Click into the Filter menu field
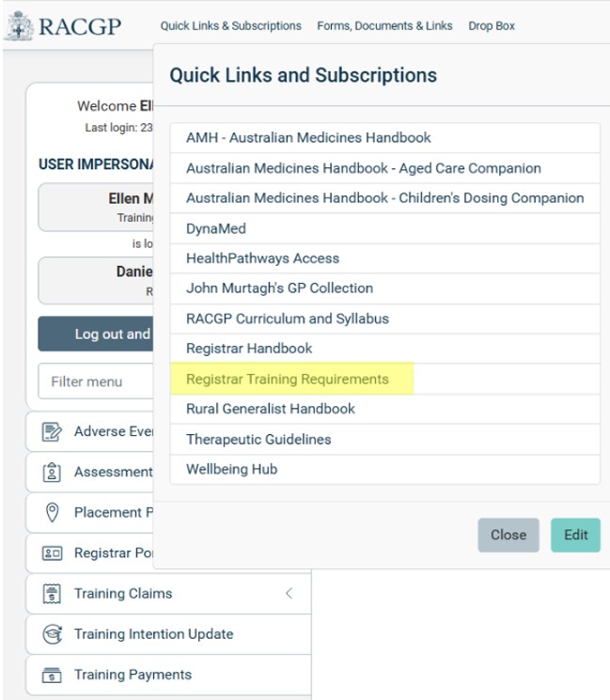This screenshot has height=700, width=610. click(x=94, y=381)
